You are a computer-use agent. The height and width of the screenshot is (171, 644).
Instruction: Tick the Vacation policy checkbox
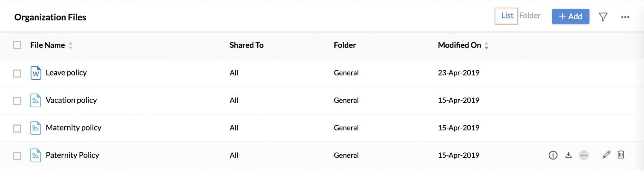pyautogui.click(x=17, y=101)
